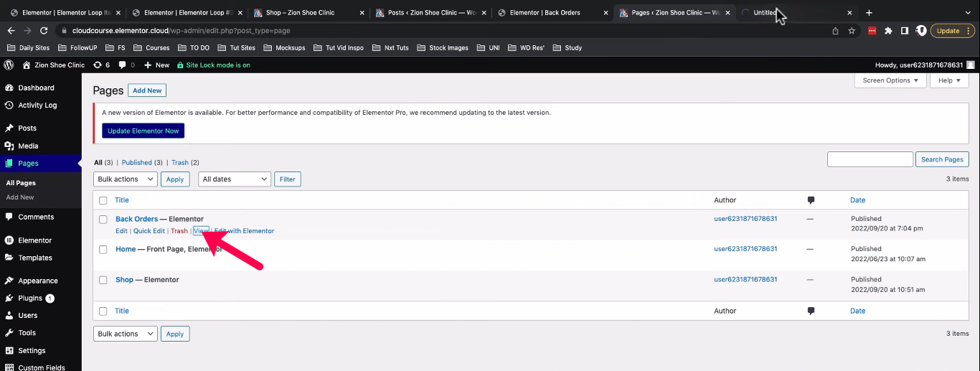Bookmark page with the star icon
The width and height of the screenshot is (980, 371).
pyautogui.click(x=852, y=31)
